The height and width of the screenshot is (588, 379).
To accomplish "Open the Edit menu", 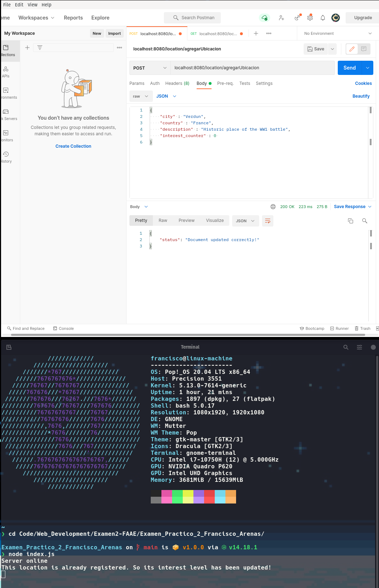I will [x=19, y=5].
